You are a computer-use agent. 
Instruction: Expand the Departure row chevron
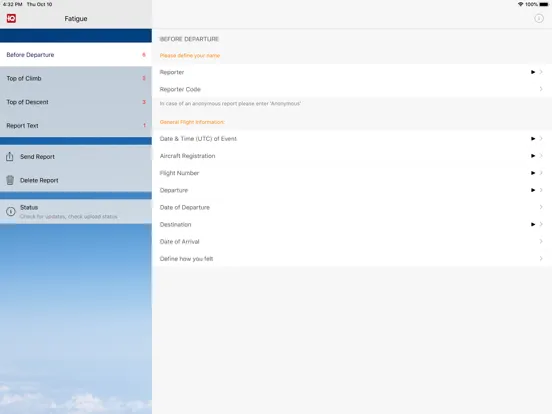click(x=541, y=190)
